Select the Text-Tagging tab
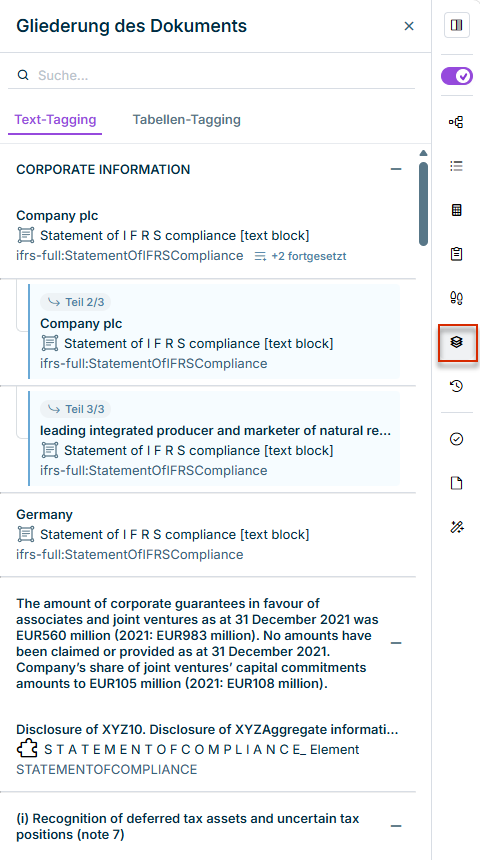 pos(55,120)
